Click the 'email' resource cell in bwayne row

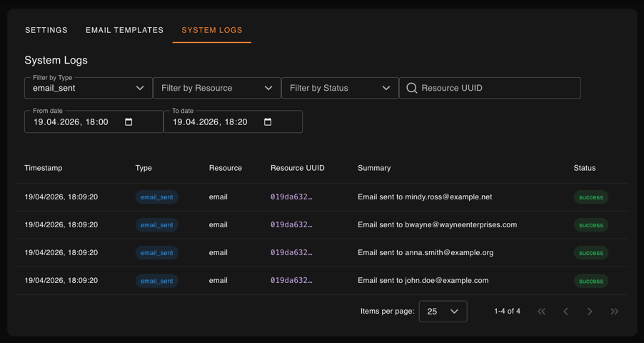click(x=218, y=224)
